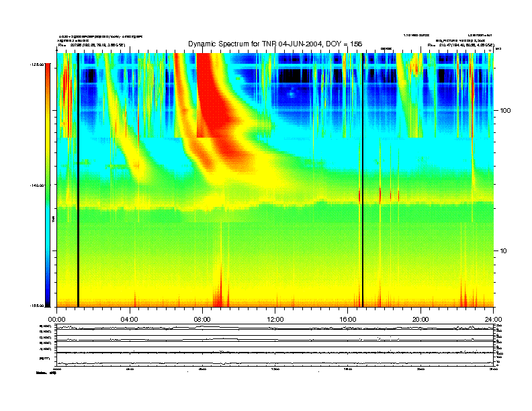
Task: Click the 10 frequency axis label
Action: [504, 251]
